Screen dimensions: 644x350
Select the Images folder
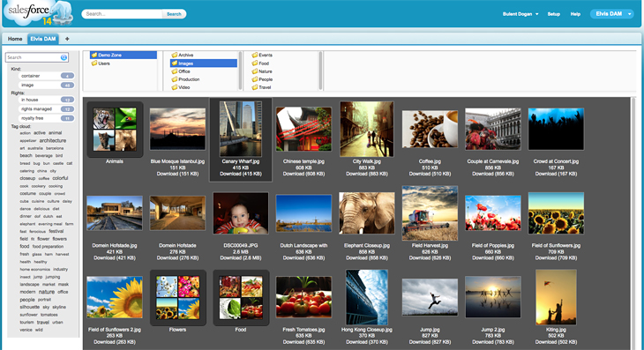204,63
